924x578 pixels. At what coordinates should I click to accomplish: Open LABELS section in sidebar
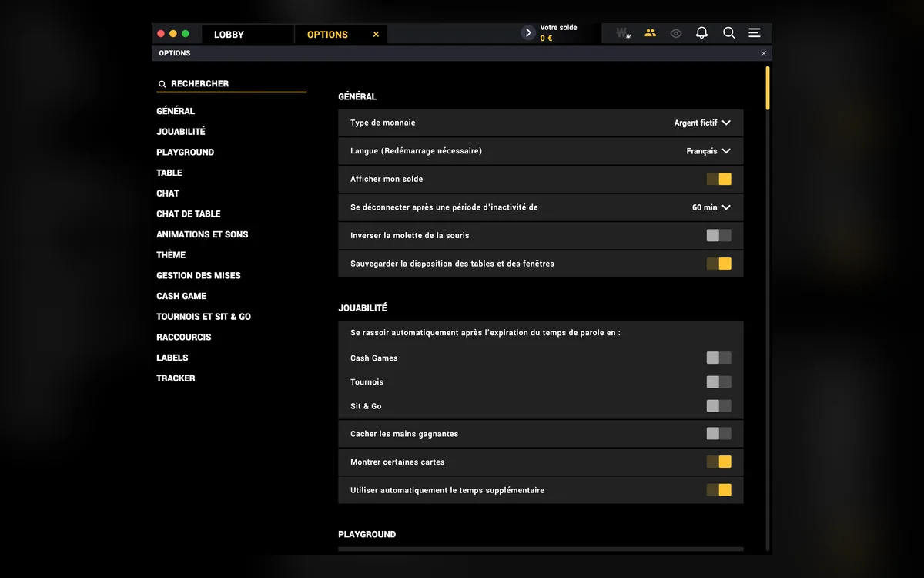coord(172,358)
